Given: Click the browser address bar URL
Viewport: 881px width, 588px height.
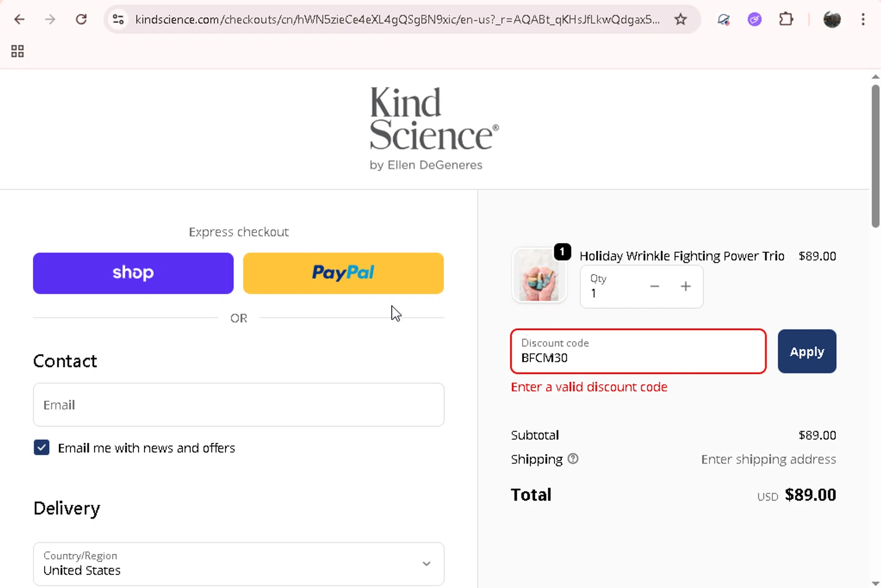Looking at the screenshot, I should click(397, 19).
